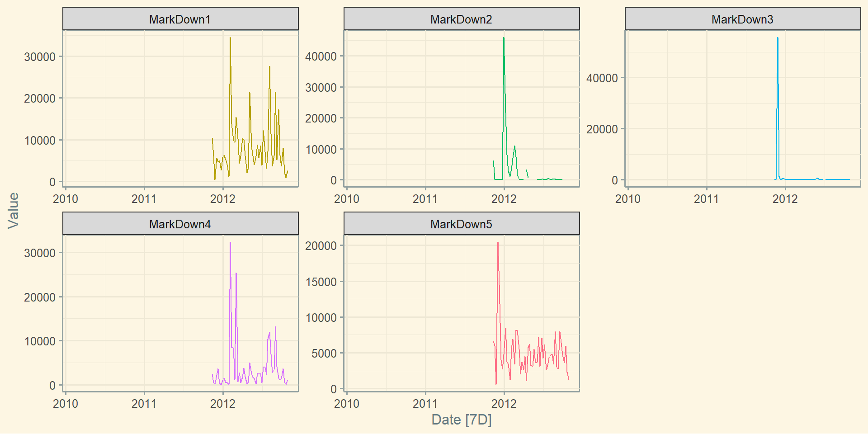Click the 30000 y-axis label of MarkDown1
The height and width of the screenshot is (434, 868).
[x=40, y=57]
